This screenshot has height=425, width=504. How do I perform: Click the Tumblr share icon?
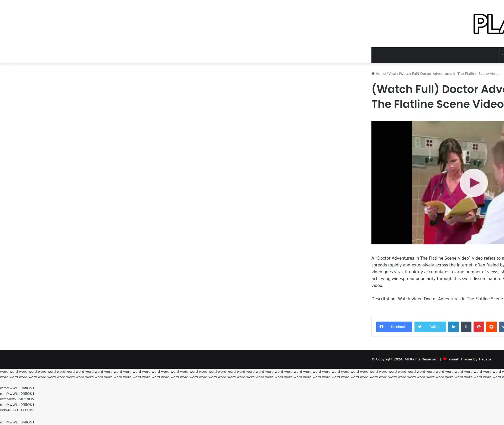466,327
